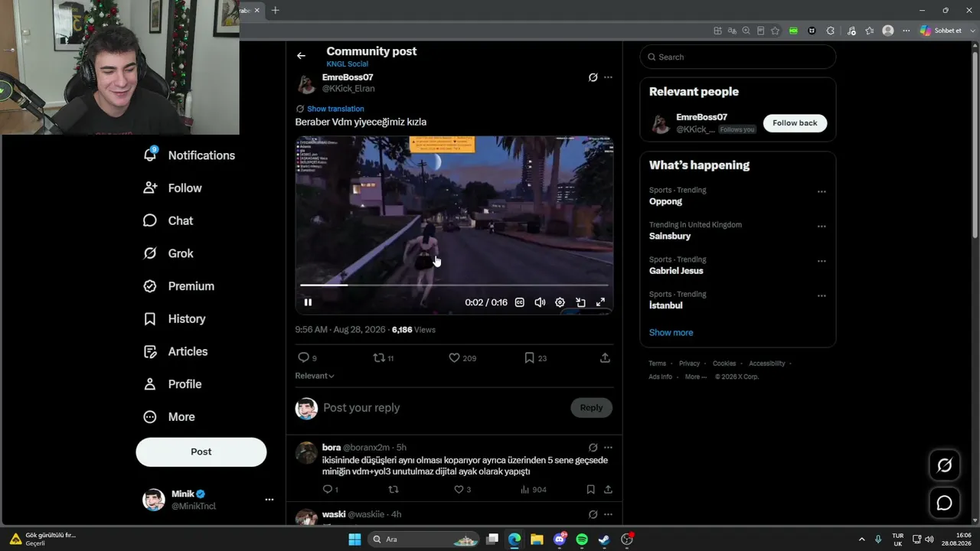Open the Sainsbury trending topic

click(x=670, y=236)
